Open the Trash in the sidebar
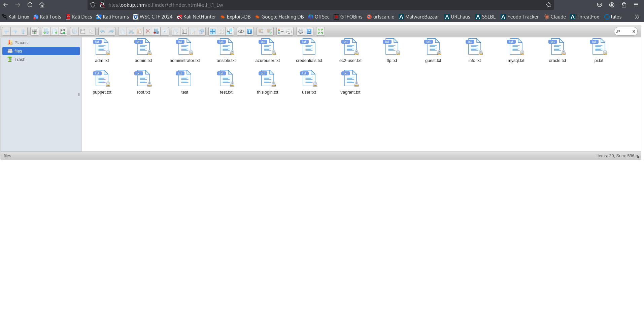 (x=20, y=59)
